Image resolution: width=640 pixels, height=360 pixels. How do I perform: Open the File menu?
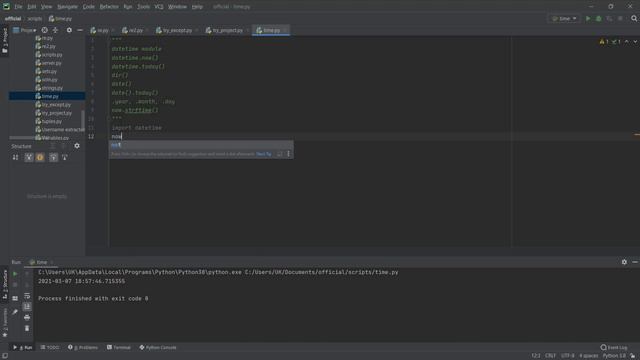[x=18, y=7]
